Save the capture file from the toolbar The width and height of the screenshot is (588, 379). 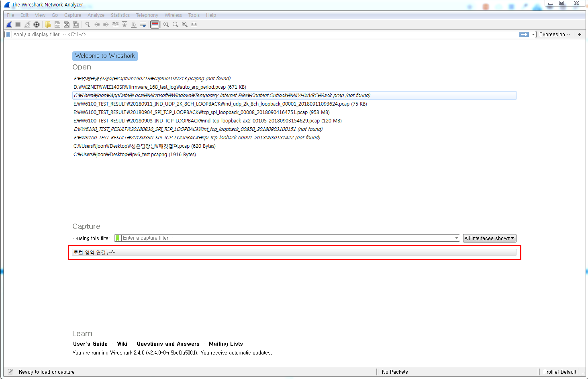[x=57, y=24]
